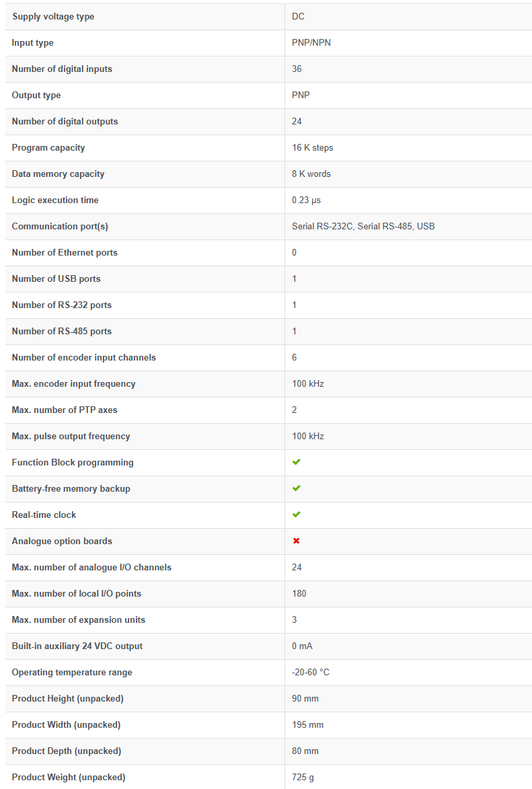Screen dimensions: 532x789
Task: Select the -20-60 °C operating temperature value
Action: point(310,672)
